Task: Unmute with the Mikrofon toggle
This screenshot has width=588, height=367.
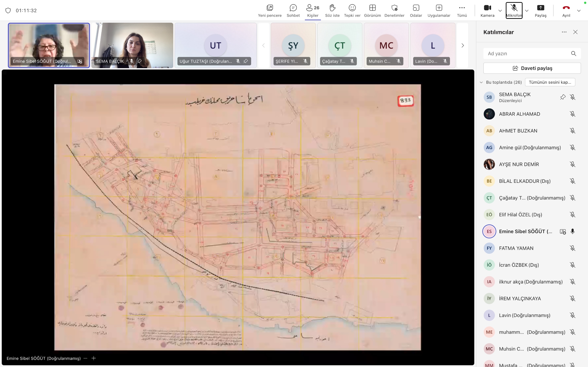Action: [x=514, y=11]
